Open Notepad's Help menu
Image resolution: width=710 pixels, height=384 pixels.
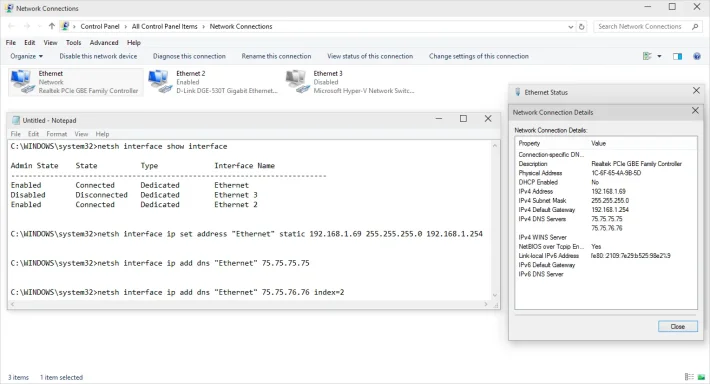point(102,134)
